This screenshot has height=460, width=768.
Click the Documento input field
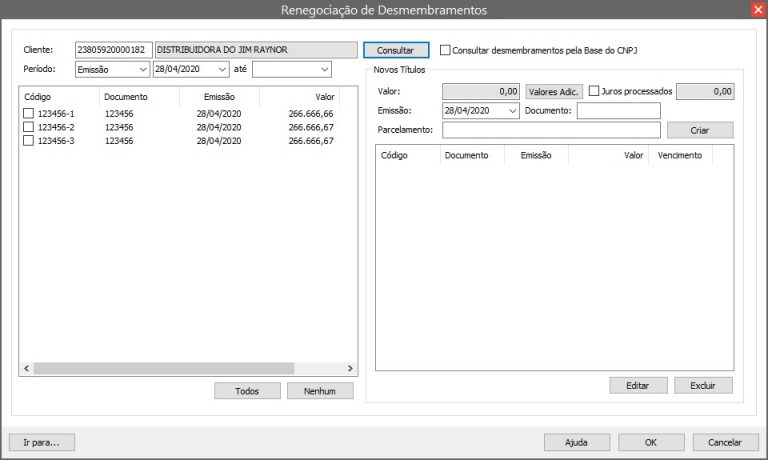pyautogui.click(x=619, y=111)
